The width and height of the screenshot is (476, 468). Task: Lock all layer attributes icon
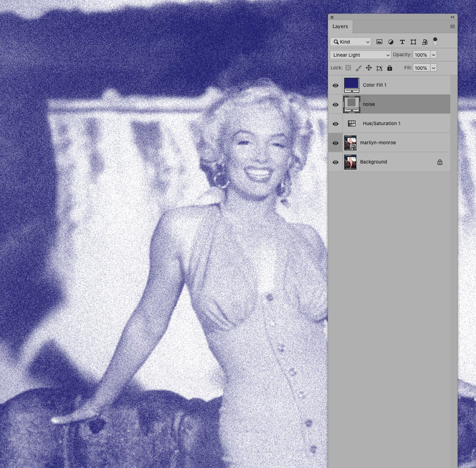click(x=390, y=68)
